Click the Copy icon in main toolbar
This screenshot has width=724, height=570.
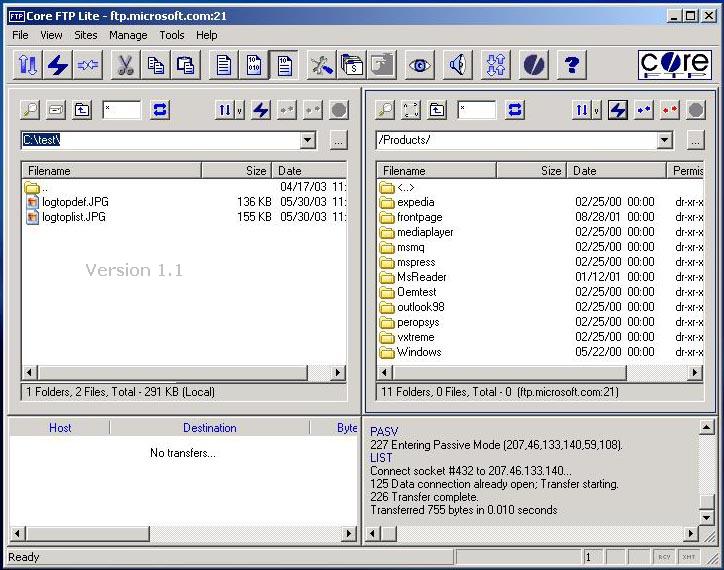[156, 65]
